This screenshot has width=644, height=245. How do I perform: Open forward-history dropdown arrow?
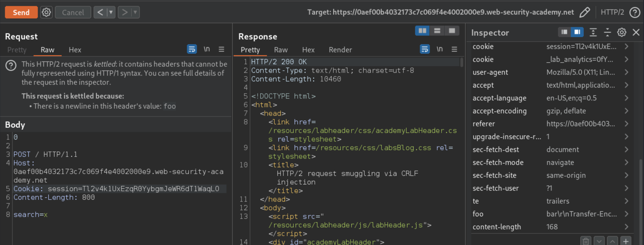point(135,12)
